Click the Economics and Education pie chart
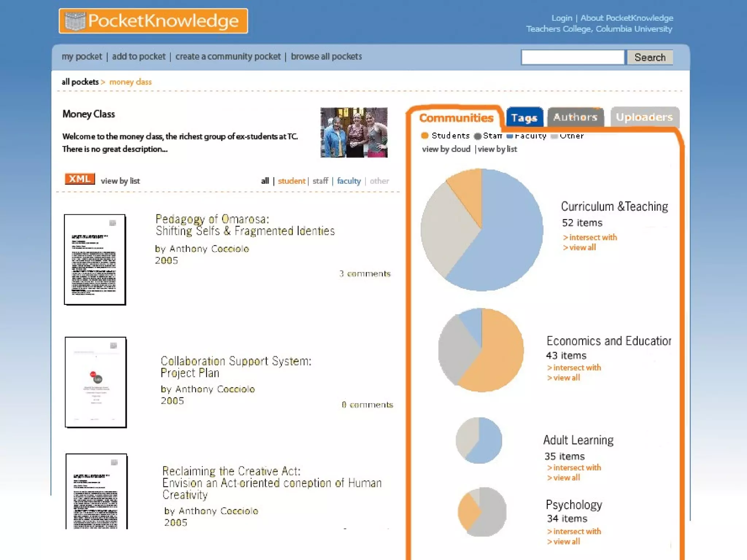 coord(481,350)
